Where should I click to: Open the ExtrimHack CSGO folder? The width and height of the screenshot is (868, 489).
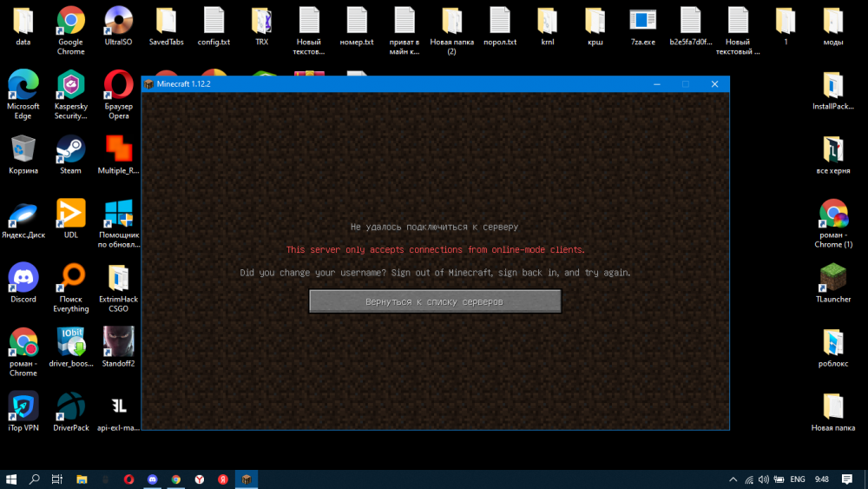coord(118,288)
